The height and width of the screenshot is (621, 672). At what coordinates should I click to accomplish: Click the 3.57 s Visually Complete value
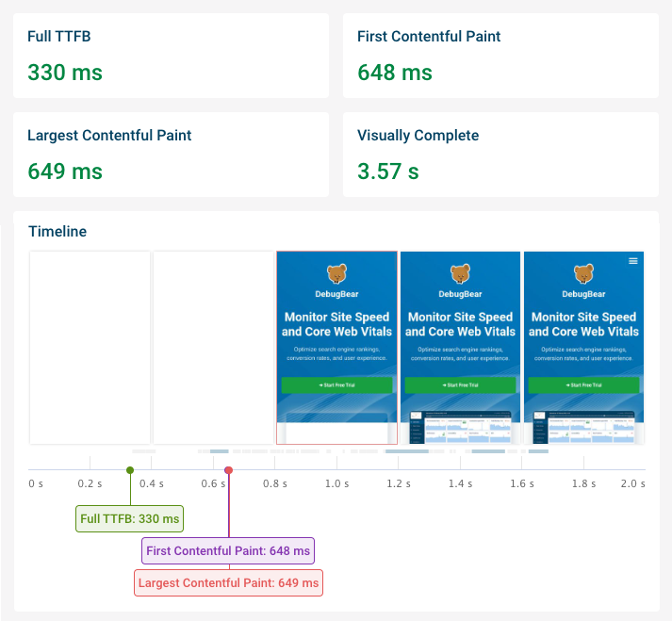[x=388, y=172]
